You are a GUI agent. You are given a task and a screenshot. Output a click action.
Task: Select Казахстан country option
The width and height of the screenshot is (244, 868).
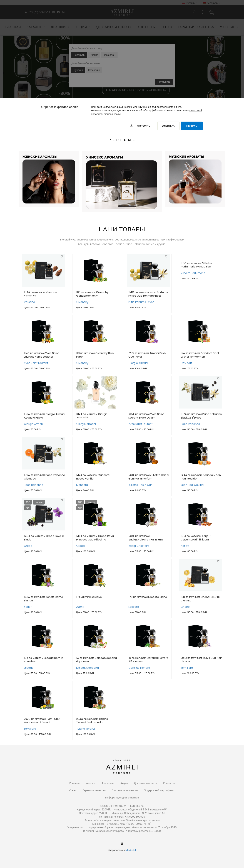pyautogui.click(x=109, y=55)
